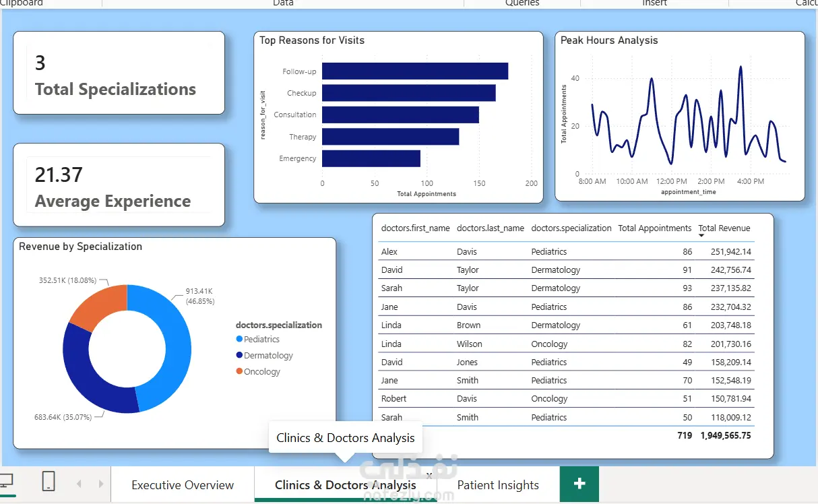Switch to desktop layout view icon

coord(6,482)
